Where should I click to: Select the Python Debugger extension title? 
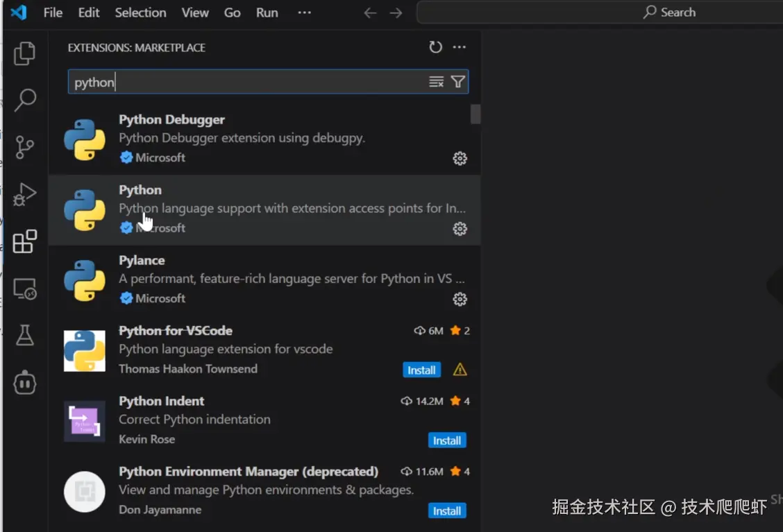coord(171,120)
